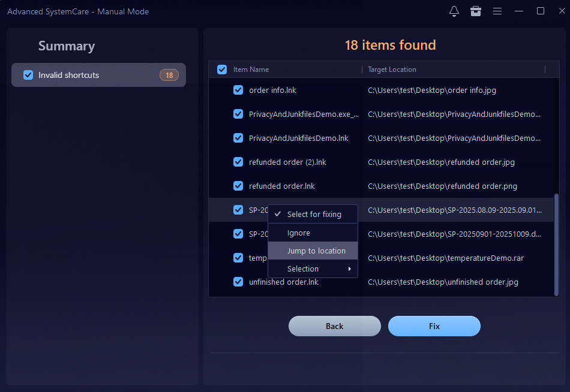Choose Ignore in the context menu
Screen dimensions: 570x392
pyautogui.click(x=299, y=233)
